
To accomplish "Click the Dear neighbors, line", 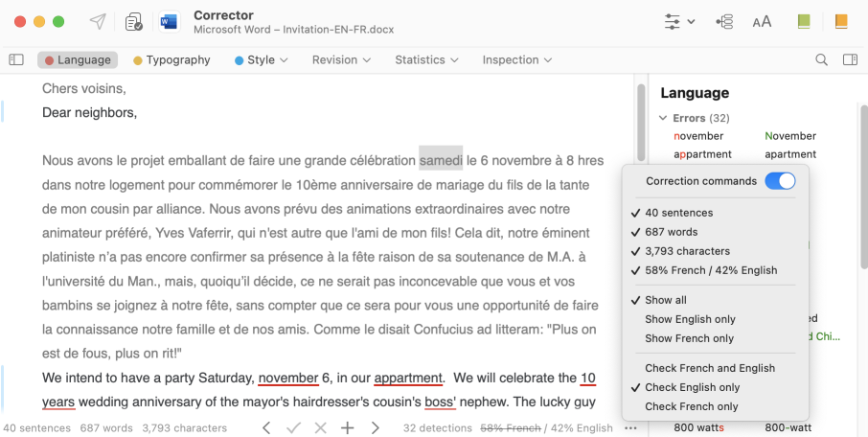I will [x=89, y=113].
